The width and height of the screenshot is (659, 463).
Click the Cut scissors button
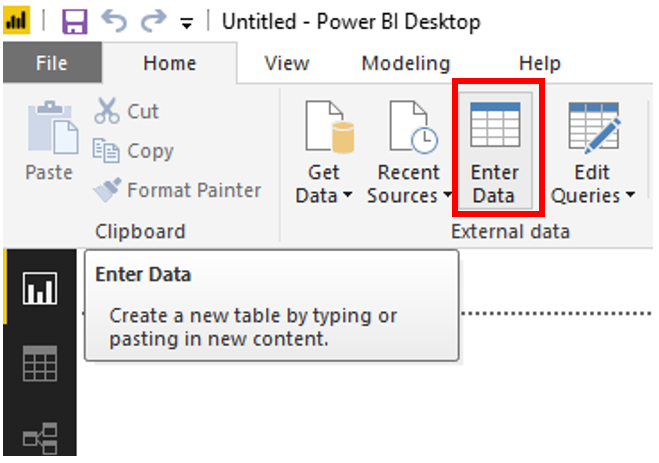(126, 111)
